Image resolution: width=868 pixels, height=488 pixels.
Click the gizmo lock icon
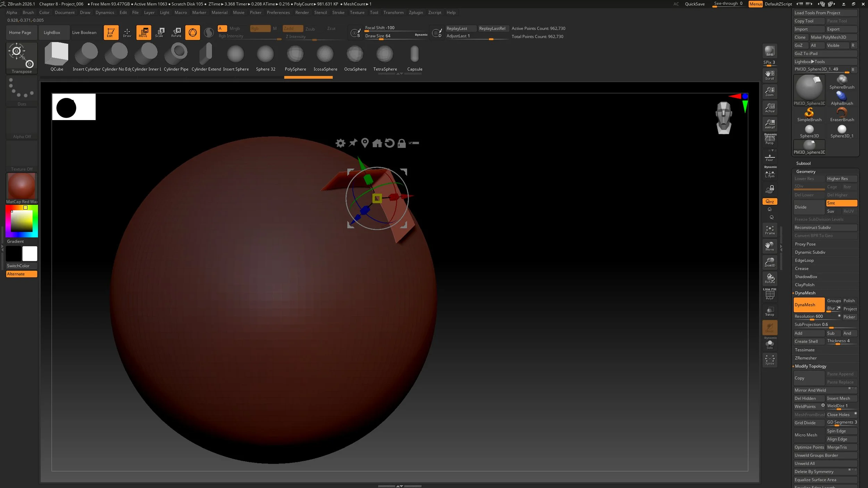pyautogui.click(x=401, y=143)
